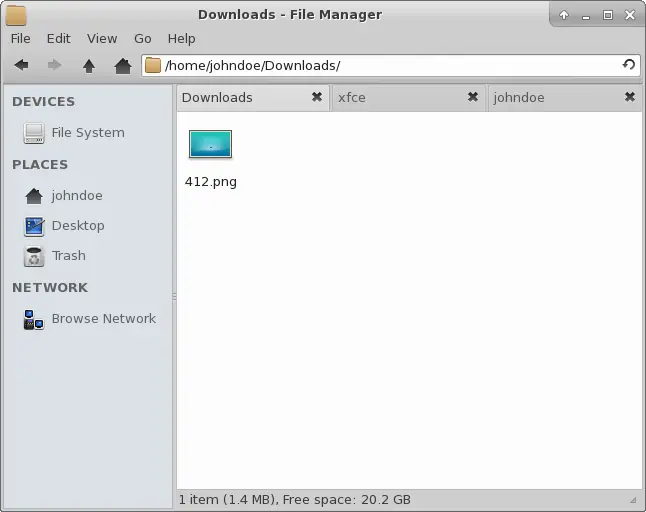Click the window resize grip in status bar

tap(633, 500)
